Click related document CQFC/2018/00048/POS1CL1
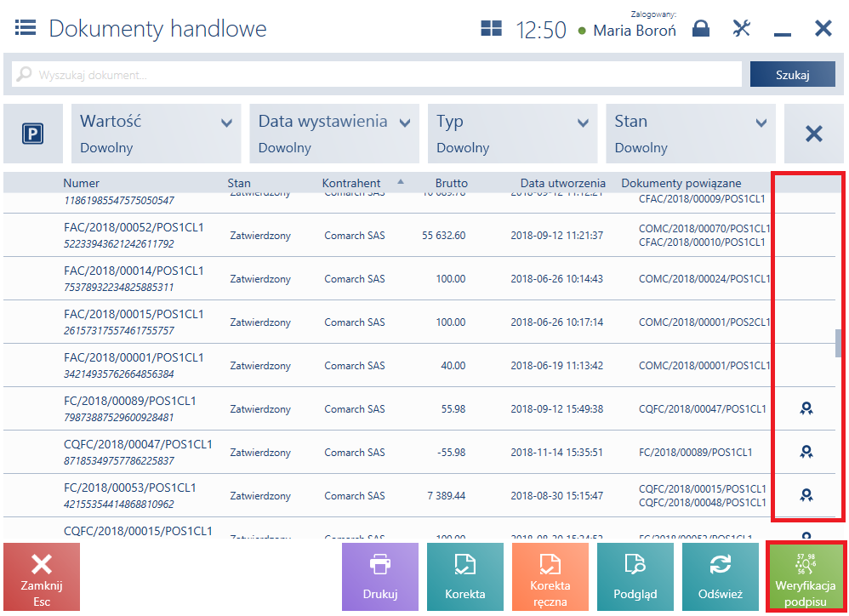 click(x=703, y=502)
